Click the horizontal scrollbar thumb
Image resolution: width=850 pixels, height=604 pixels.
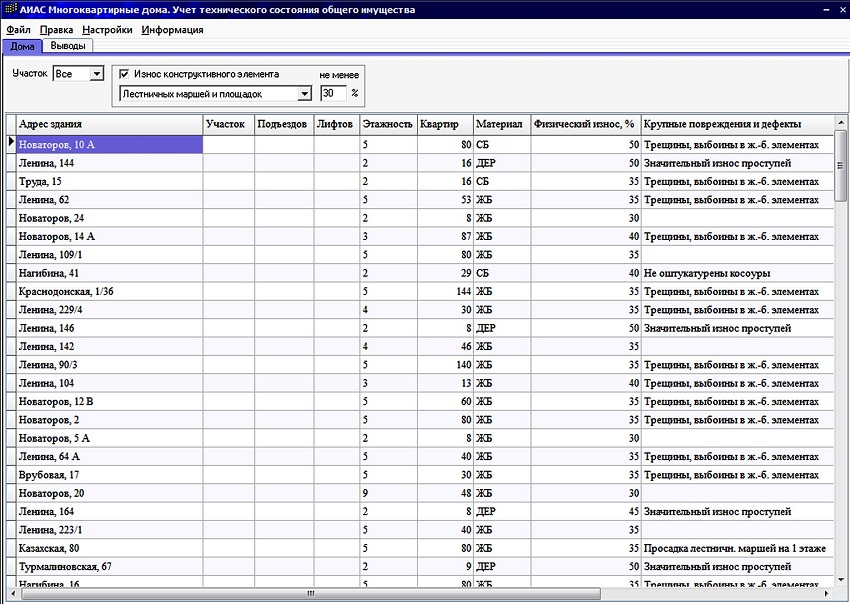click(x=311, y=594)
